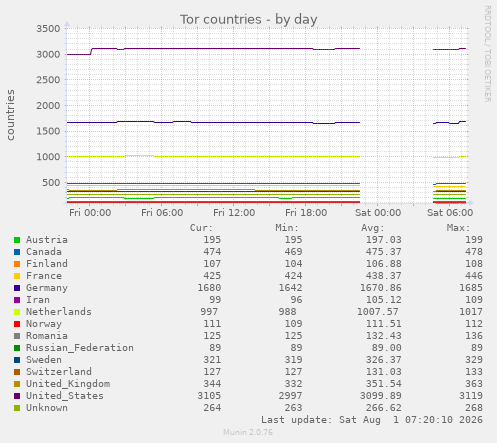The width and height of the screenshot is (497, 443).
Task: Click the Germany average value 1670.86
Action: [381, 288]
